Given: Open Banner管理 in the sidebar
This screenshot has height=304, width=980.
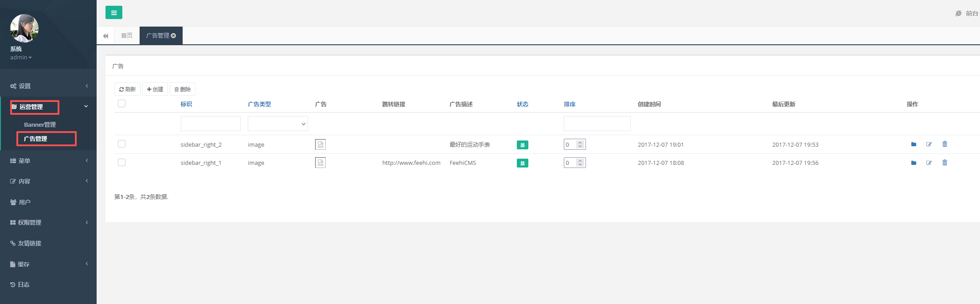Looking at the screenshot, I should tap(40, 125).
